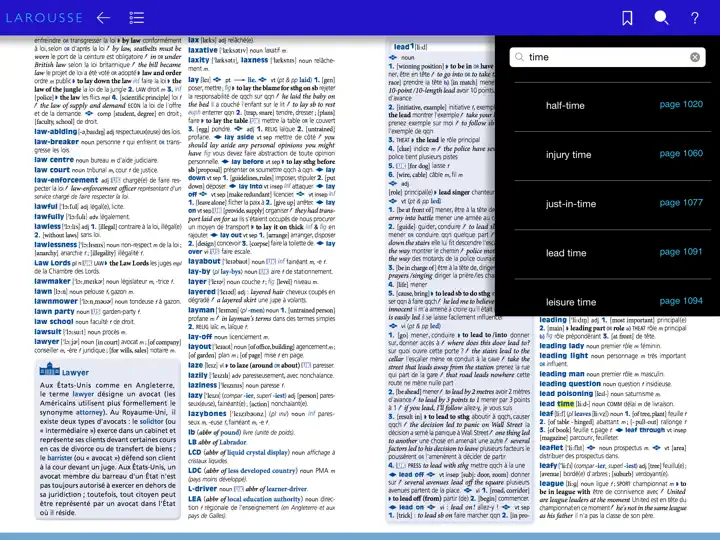Click 'solicitor' link in Lawyer box
The height and width of the screenshot is (540, 720).
(x=151, y=421)
